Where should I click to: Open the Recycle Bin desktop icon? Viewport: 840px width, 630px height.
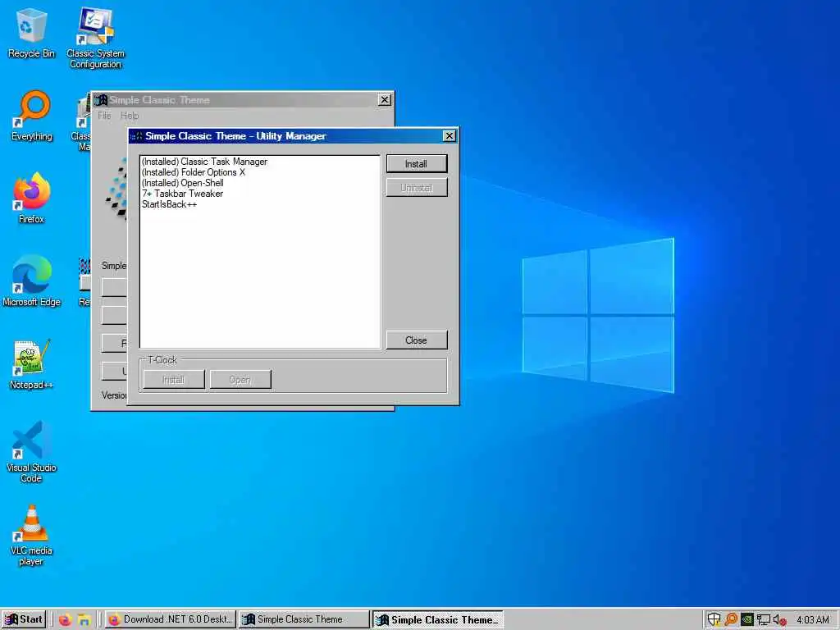click(x=31, y=32)
